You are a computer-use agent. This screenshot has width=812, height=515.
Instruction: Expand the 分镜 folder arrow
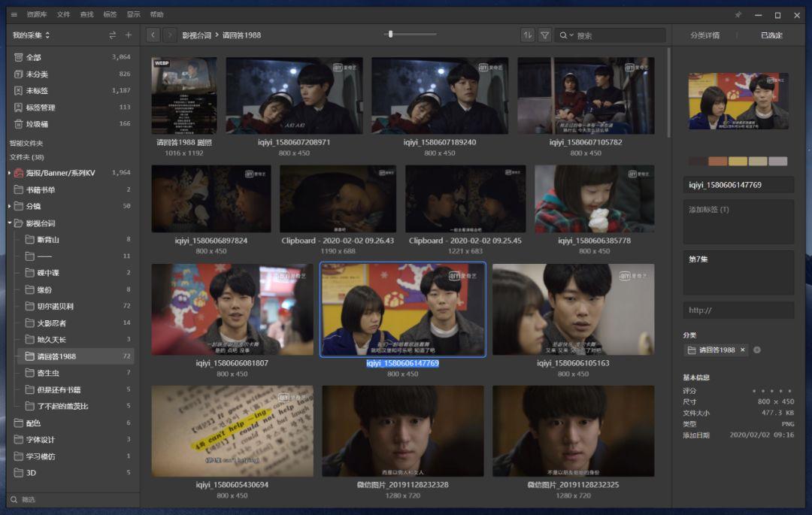9,207
